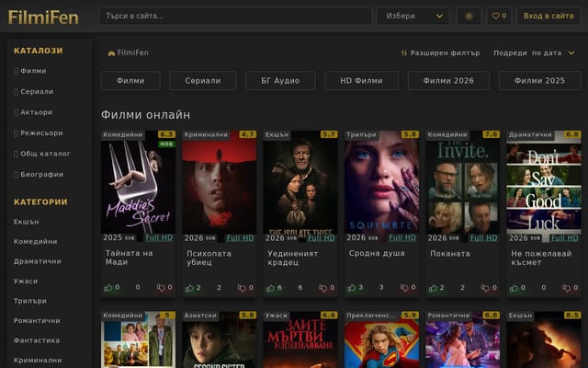Dislike the movie Поканата
Image resolution: width=588 pixels, height=368 pixels.
(x=490, y=288)
